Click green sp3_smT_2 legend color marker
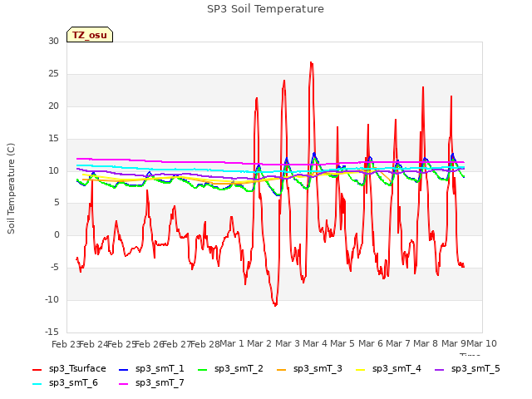The height and width of the screenshot is (399, 532). point(203,369)
